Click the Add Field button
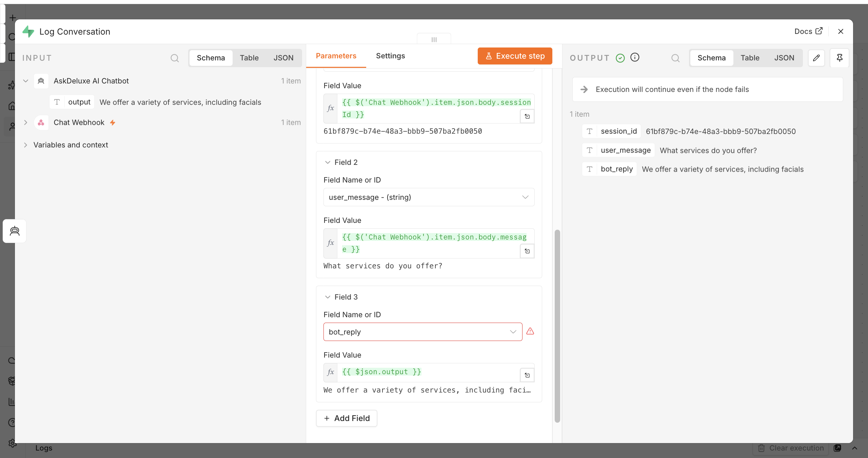Screen dimensions: 868x458 347,418
